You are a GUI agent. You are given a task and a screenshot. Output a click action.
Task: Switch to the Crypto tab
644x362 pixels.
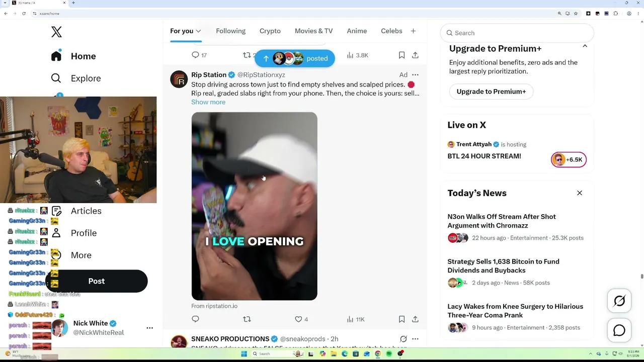click(x=270, y=31)
